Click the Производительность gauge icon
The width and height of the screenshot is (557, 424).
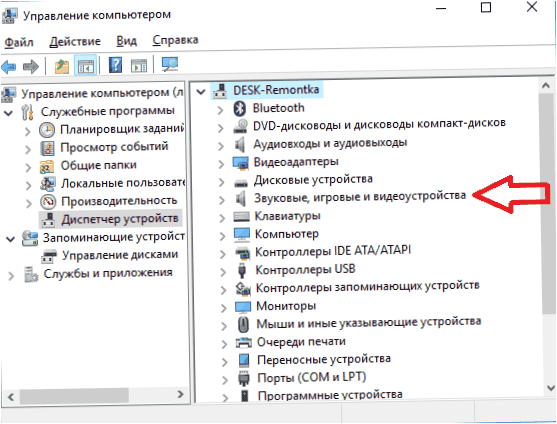click(48, 202)
